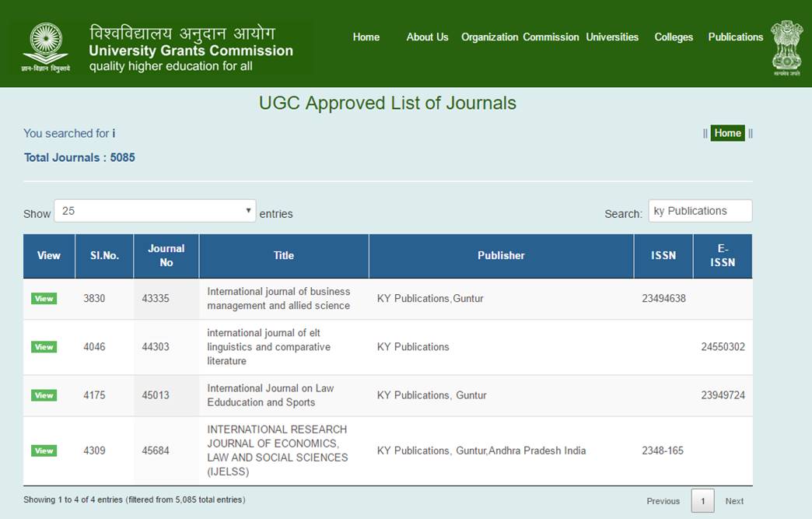Click the green Home button
The image size is (812, 519).
coord(727,133)
